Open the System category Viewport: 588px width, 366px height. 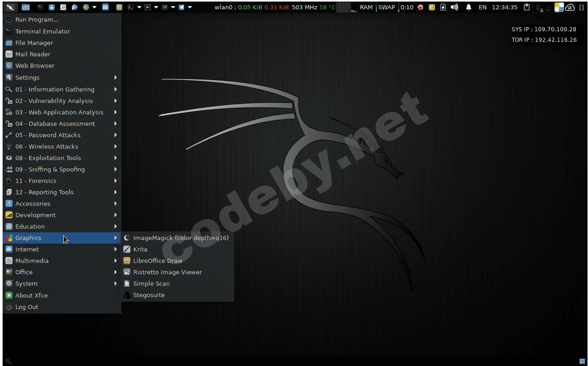tap(62, 283)
